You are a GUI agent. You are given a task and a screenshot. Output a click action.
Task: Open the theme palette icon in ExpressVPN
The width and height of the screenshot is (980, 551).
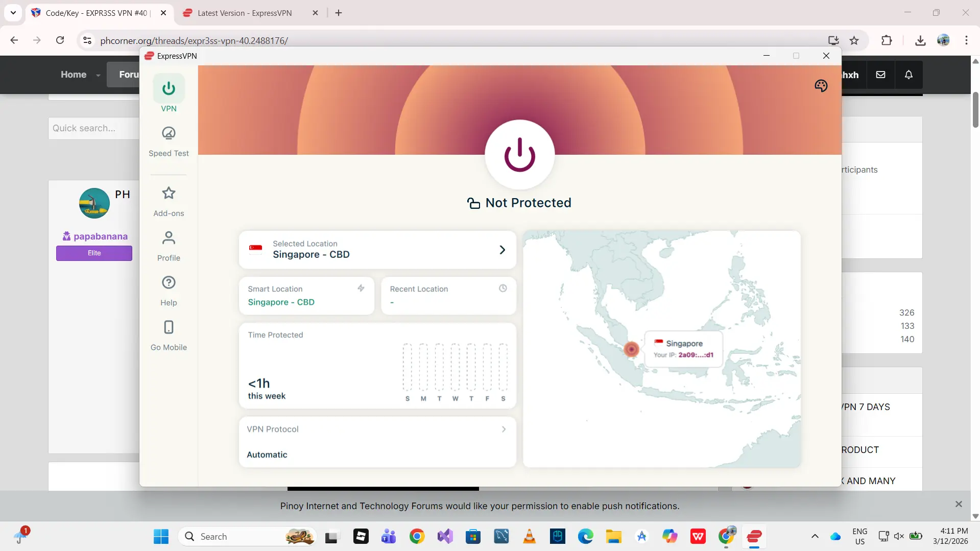pyautogui.click(x=821, y=86)
